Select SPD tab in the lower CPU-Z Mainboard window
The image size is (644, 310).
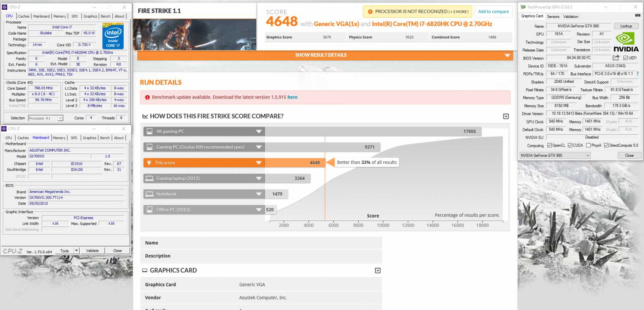(74, 138)
